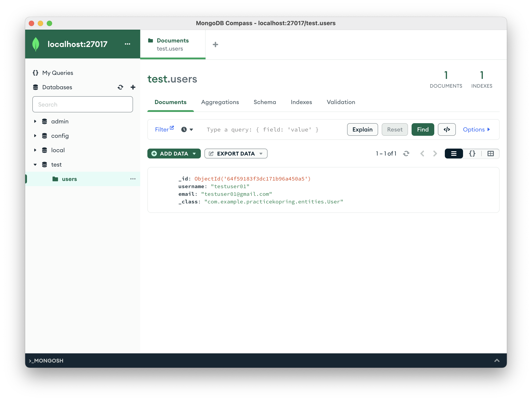Focus the sidebar Search field
Image resolution: width=532 pixels, height=401 pixels.
click(82, 105)
